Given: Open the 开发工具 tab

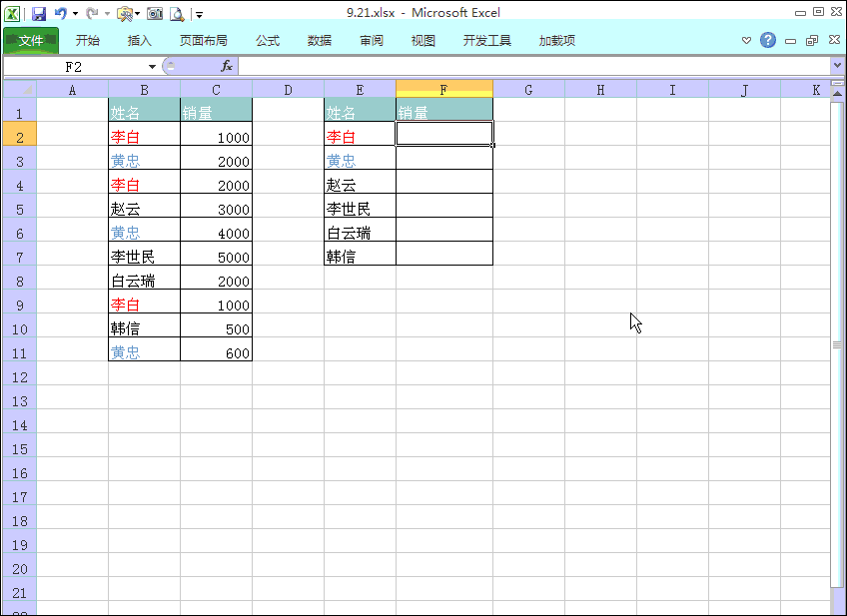Looking at the screenshot, I should [x=486, y=41].
